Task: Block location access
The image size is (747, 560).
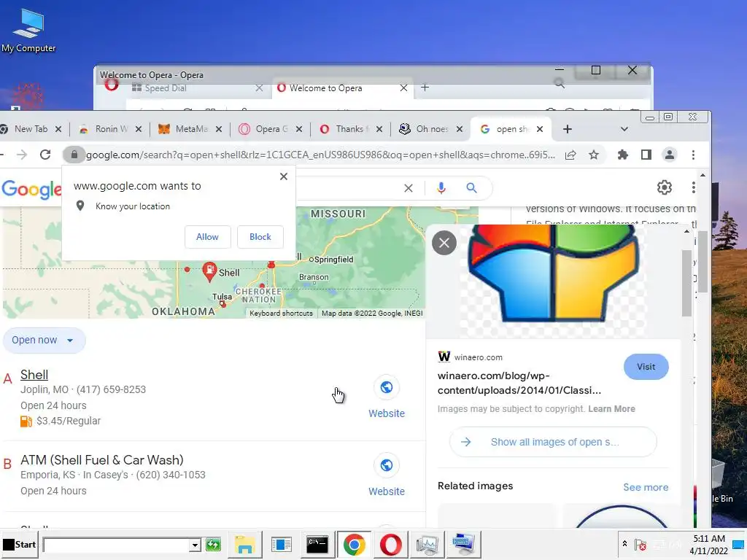Action: (x=260, y=237)
